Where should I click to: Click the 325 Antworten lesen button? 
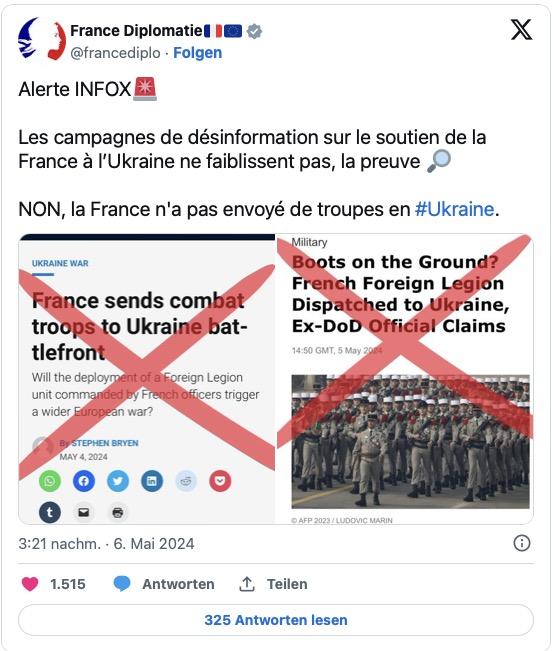coord(276,620)
